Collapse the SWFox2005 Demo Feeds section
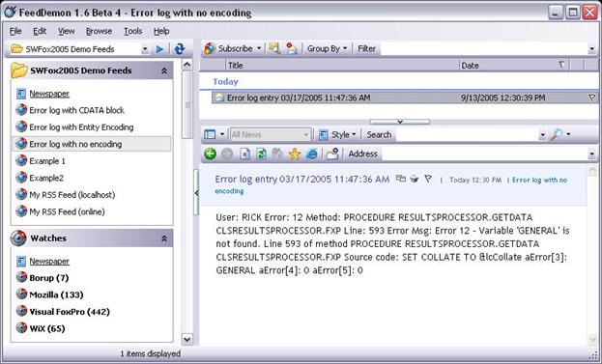Screen dimensions: 602x364 (164, 70)
